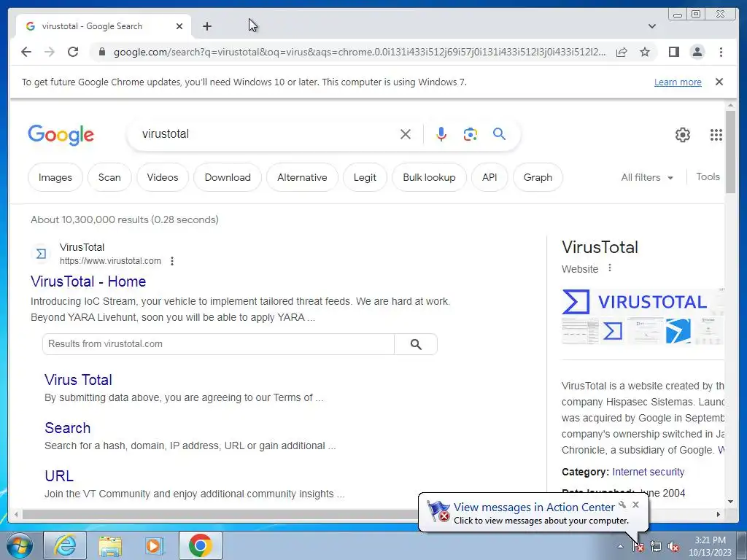The image size is (747, 560).
Task: Select the Alternative filter chip
Action: (302, 177)
